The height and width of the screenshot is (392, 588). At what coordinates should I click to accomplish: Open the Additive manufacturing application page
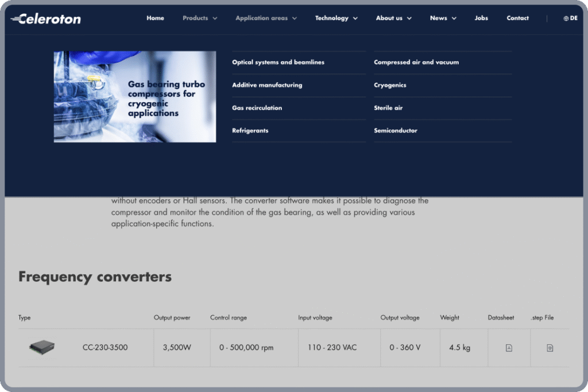[266, 84]
